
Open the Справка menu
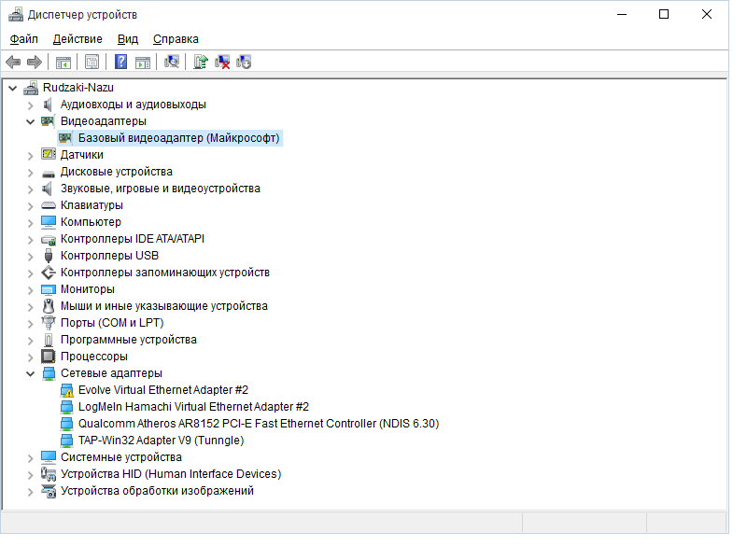point(176,39)
